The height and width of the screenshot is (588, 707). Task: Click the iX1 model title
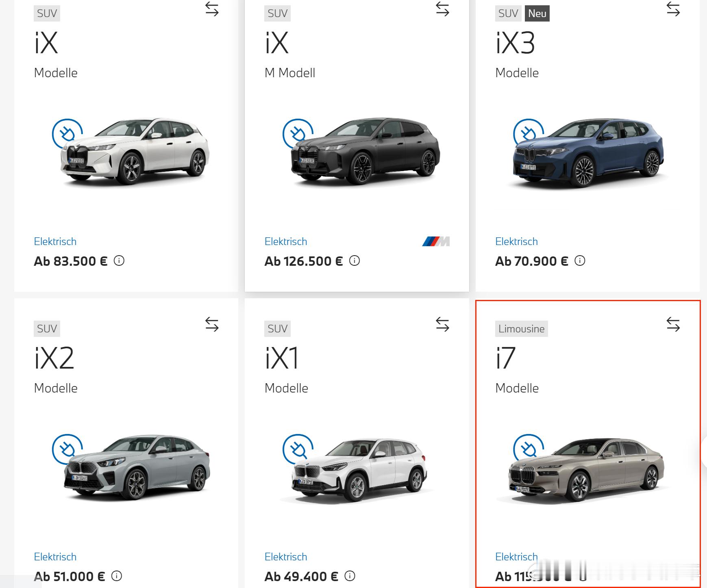pos(282,358)
